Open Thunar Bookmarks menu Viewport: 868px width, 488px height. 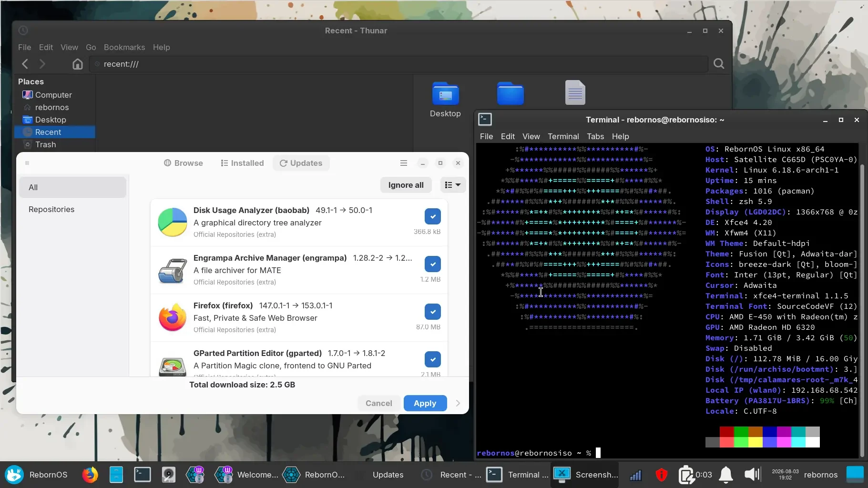click(124, 47)
